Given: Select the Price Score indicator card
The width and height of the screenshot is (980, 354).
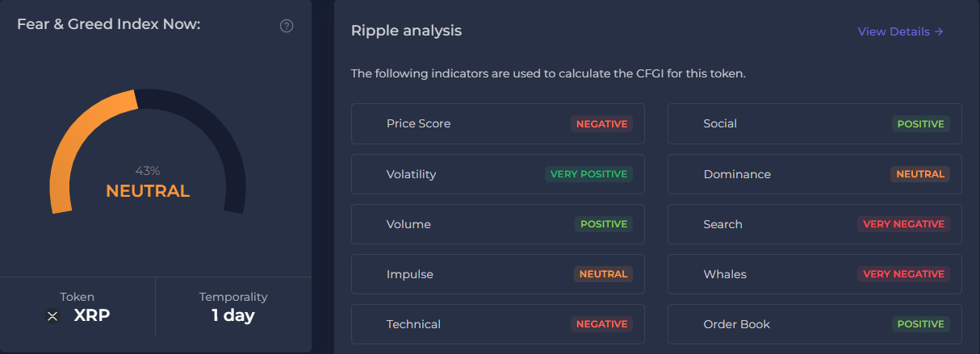Looking at the screenshot, I should [x=497, y=124].
